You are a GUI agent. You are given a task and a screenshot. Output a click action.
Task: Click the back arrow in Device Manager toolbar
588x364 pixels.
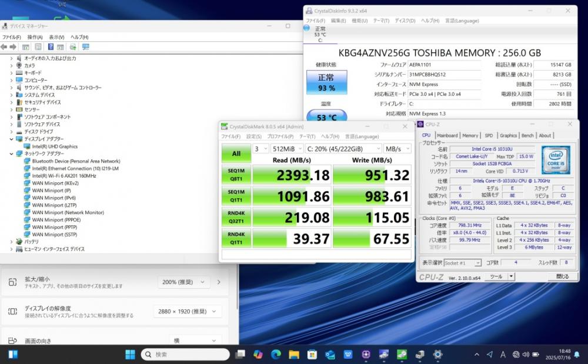pos(4,47)
